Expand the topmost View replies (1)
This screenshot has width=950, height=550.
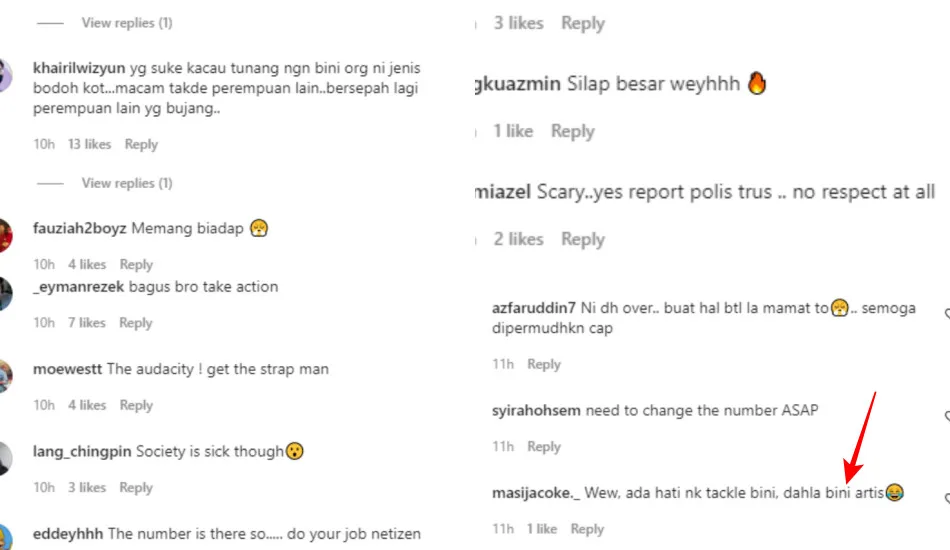click(x=127, y=23)
